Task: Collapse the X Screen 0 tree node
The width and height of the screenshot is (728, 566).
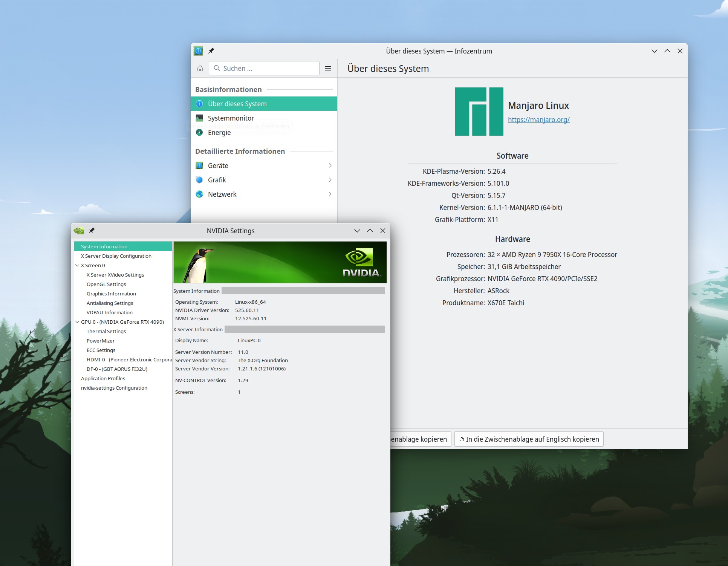Action: point(77,265)
